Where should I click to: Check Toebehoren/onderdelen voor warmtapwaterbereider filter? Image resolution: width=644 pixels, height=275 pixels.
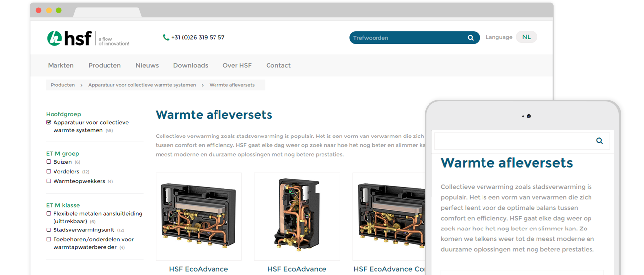point(49,239)
